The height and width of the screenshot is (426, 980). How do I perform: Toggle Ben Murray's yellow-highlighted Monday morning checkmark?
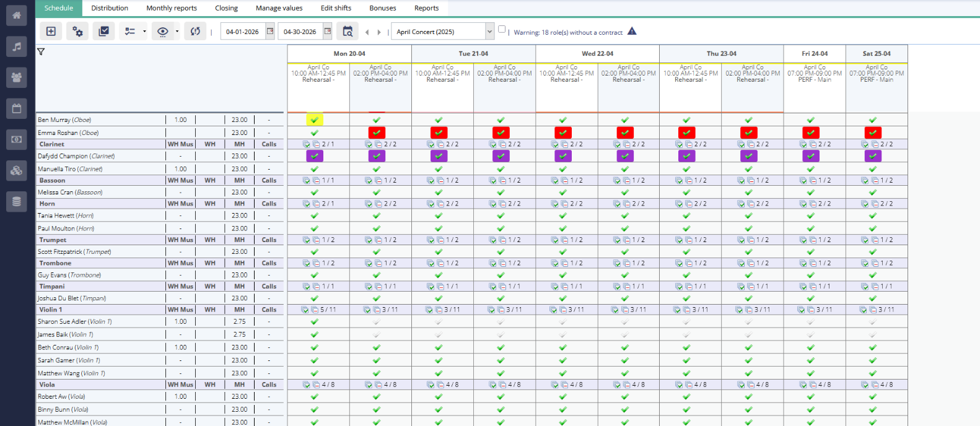coord(314,120)
